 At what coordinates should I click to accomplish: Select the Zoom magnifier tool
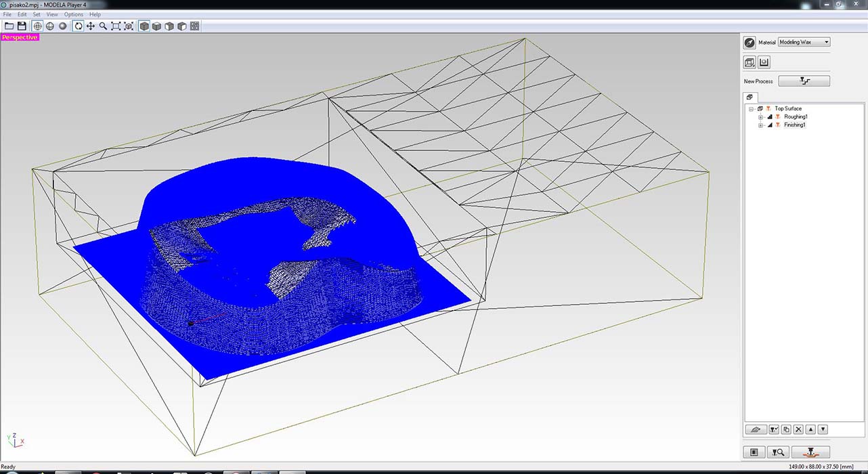(103, 26)
